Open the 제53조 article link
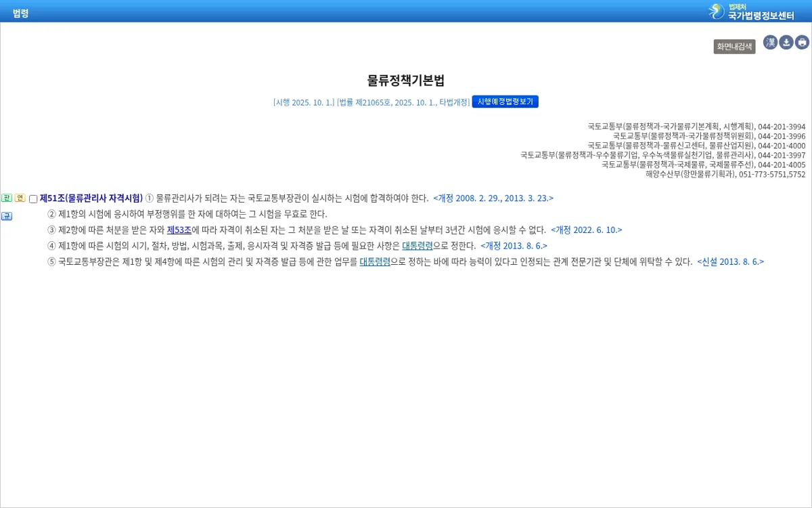Viewport: 812px width, 508px height. [x=179, y=230]
